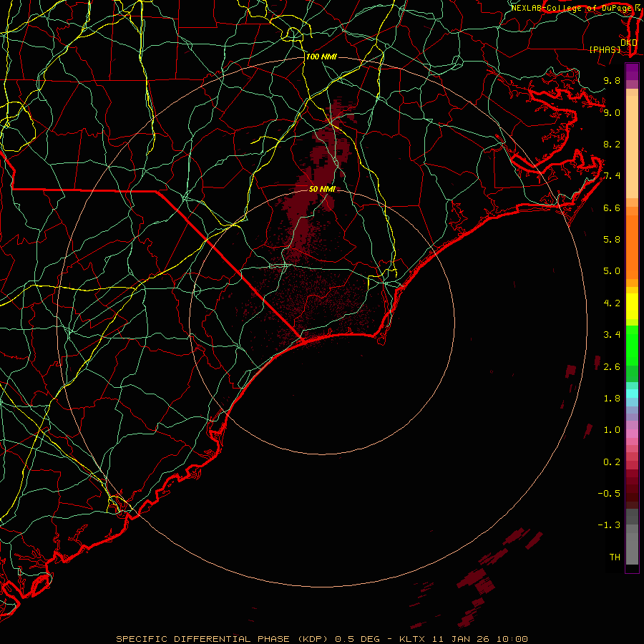Click the 8.2 legend value
The height and width of the screenshot is (644, 644).
612,144
